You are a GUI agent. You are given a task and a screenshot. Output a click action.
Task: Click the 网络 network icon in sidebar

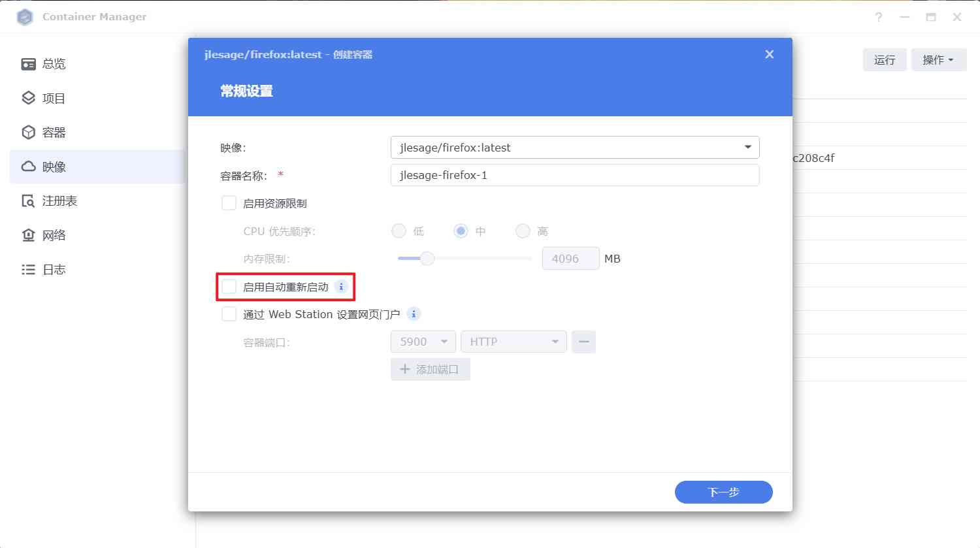pos(28,235)
